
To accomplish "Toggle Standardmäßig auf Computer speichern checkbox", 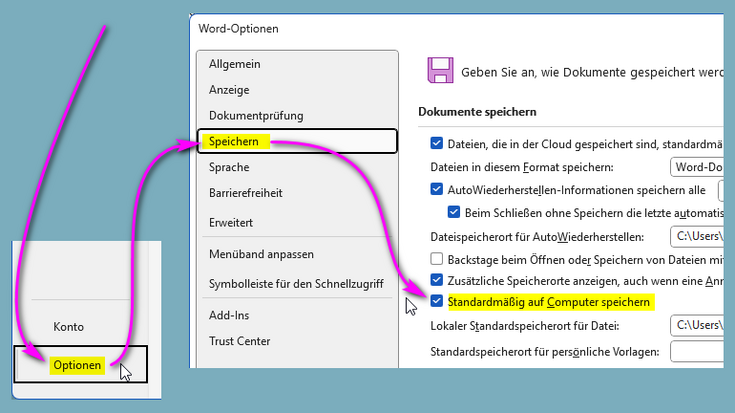I will click(x=436, y=301).
